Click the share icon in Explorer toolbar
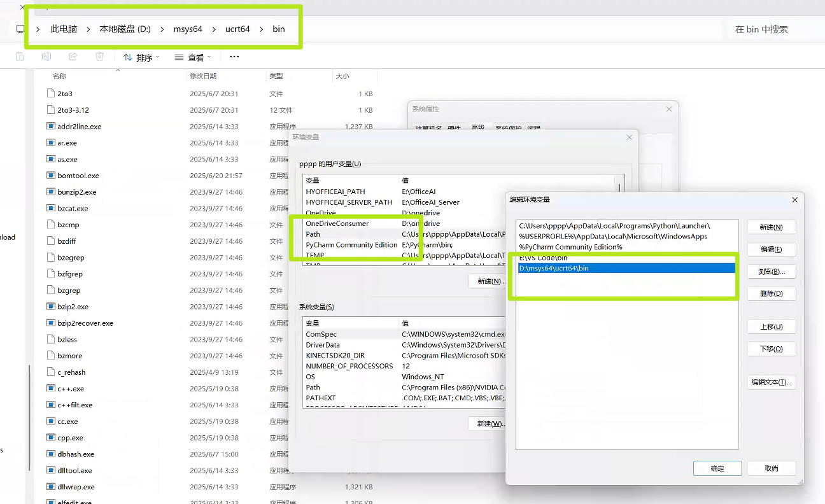This screenshot has height=504, width=825. (x=73, y=57)
